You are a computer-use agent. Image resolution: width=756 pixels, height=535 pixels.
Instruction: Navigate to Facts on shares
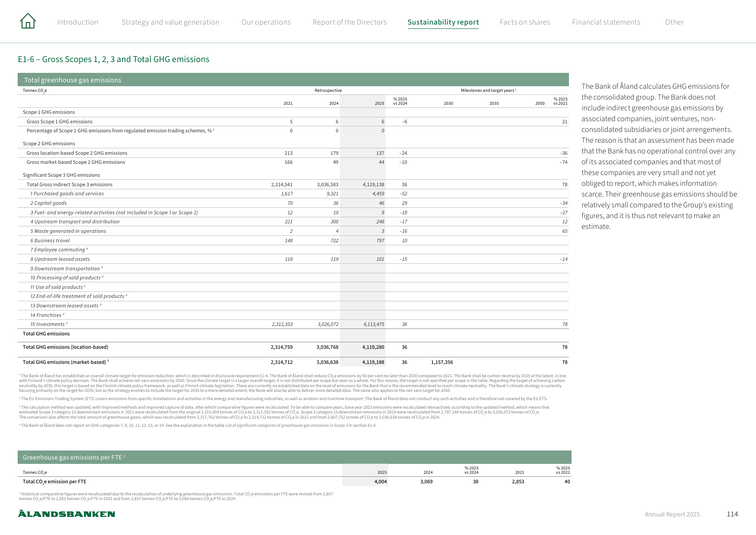[x=525, y=22]
